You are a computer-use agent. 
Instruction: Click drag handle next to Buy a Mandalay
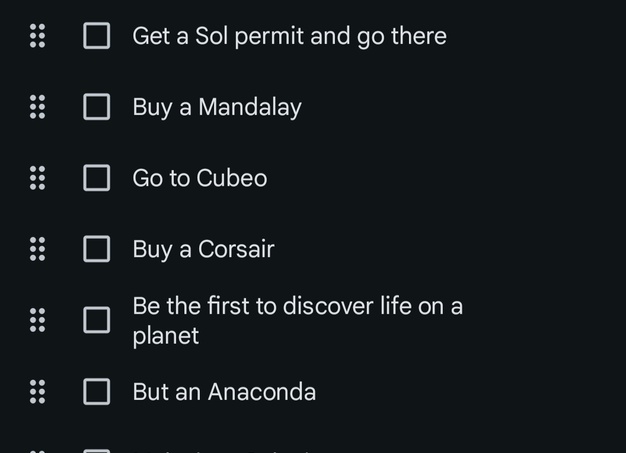pyautogui.click(x=38, y=107)
